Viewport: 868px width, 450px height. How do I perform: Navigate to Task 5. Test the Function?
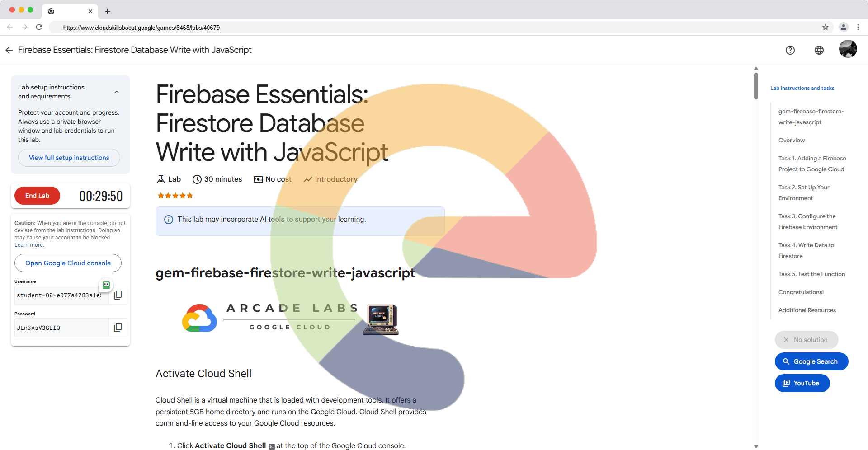point(811,274)
